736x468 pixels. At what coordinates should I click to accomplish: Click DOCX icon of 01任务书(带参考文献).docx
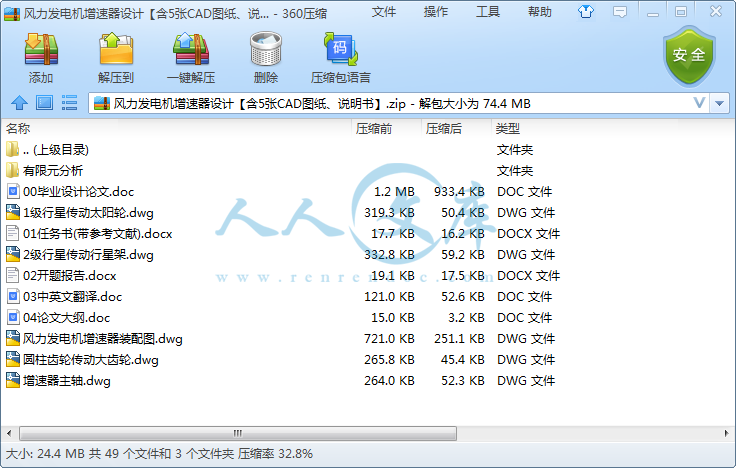click(x=13, y=233)
